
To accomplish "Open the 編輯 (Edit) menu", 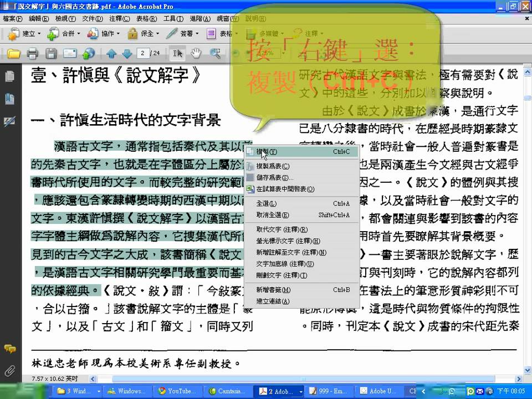I will [x=39, y=19].
